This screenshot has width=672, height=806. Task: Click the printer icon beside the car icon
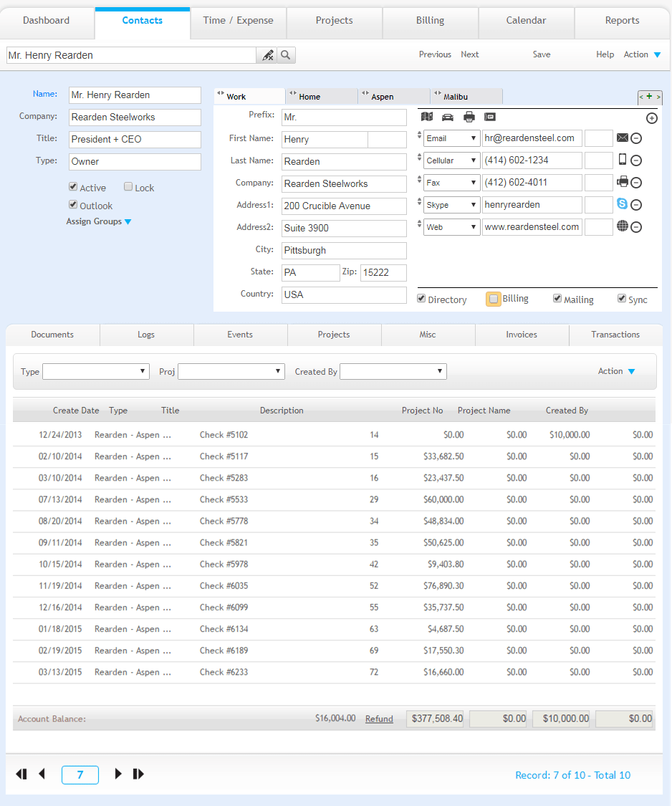pyautogui.click(x=469, y=117)
